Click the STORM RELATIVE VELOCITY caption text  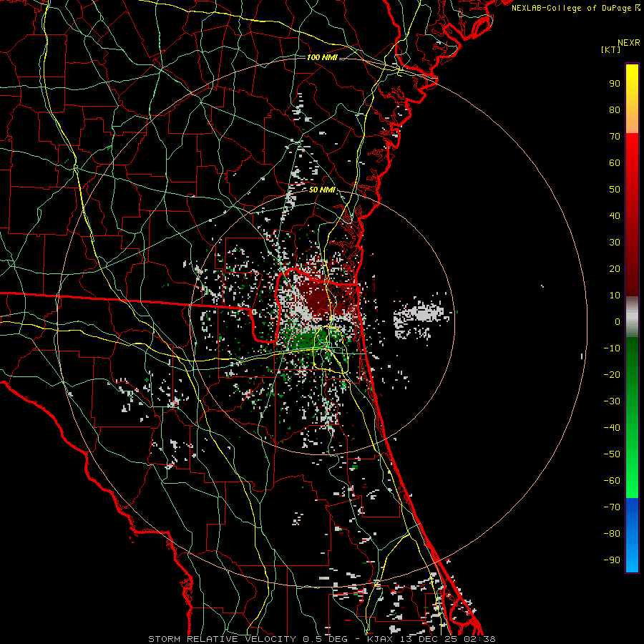pos(222,639)
